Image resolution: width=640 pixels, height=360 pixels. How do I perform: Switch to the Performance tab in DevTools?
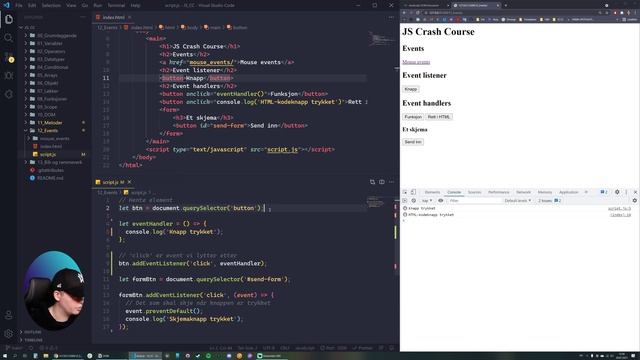pyautogui.click(x=498, y=192)
